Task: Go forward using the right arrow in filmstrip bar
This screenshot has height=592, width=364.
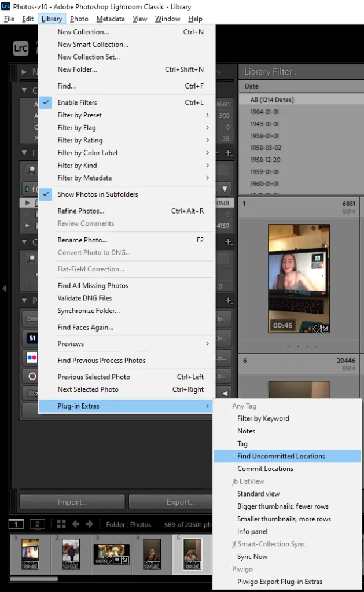Action: 90,524
